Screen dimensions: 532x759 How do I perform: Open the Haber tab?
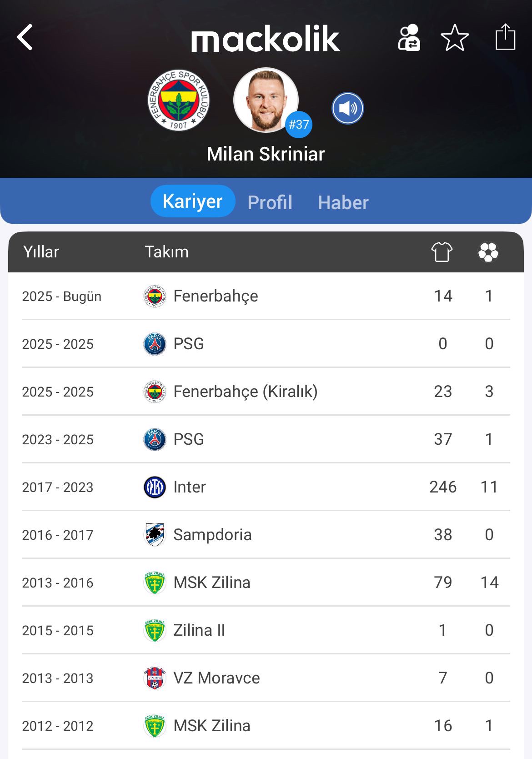(343, 202)
